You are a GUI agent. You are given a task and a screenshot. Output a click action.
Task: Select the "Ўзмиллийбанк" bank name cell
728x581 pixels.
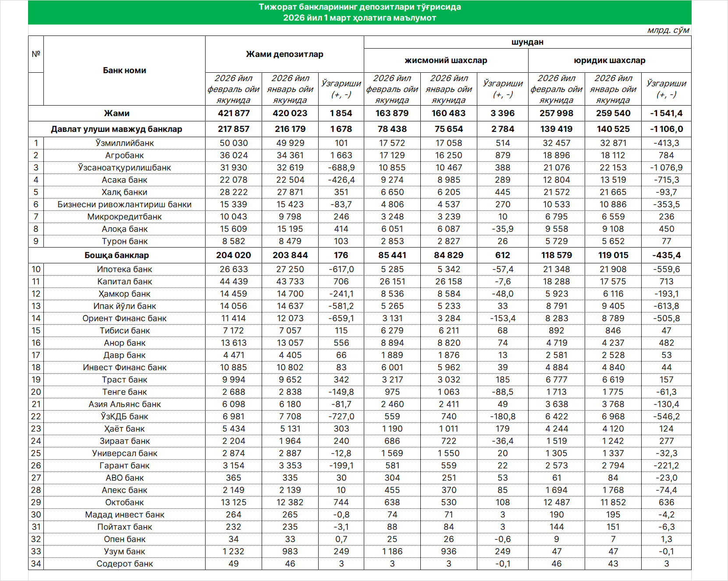124,143
